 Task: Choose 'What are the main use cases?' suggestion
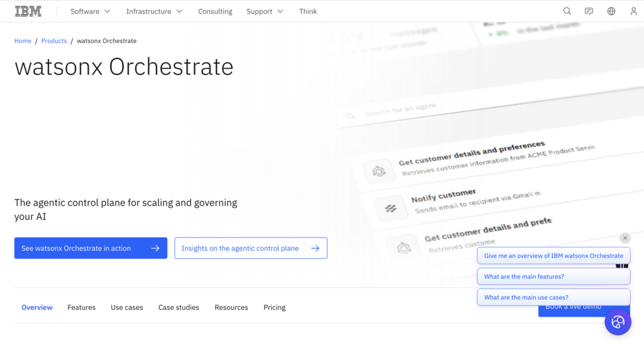[553, 297]
